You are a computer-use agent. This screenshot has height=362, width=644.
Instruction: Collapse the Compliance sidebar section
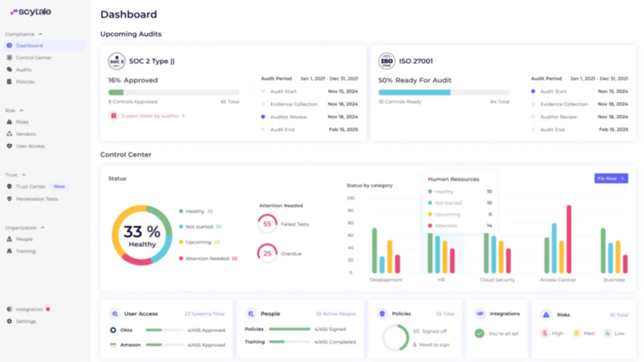(41, 34)
